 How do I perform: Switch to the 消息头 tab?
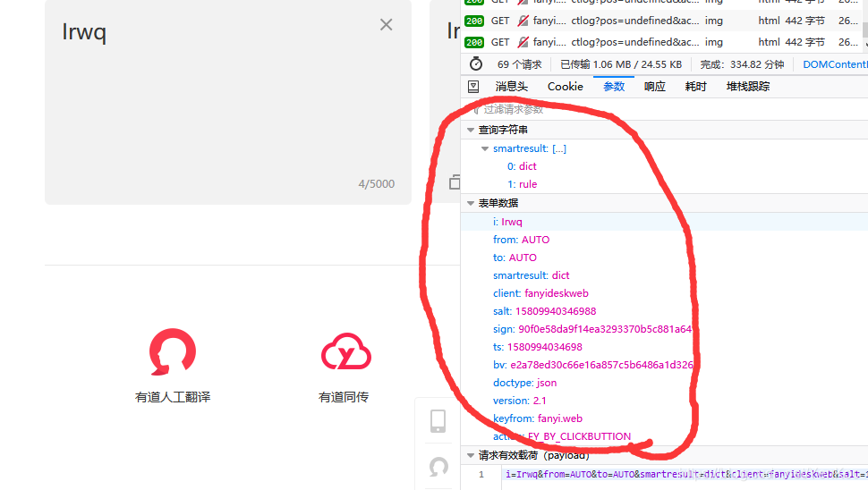(x=512, y=86)
